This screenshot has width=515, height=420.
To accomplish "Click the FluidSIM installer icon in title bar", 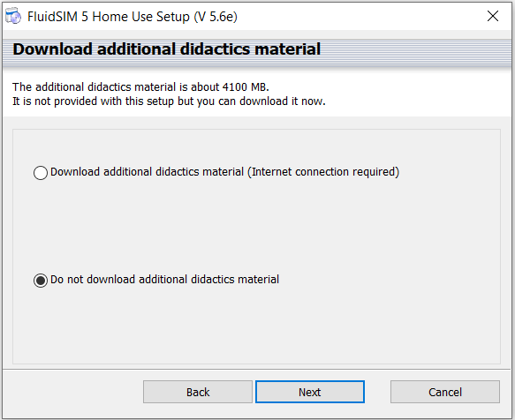I will pos(13,16).
